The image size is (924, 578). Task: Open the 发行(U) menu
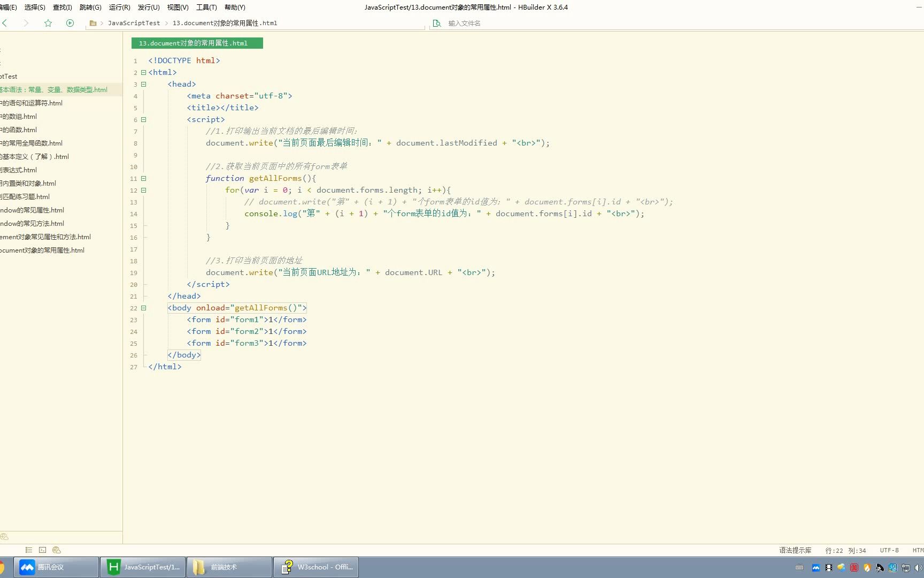pyautogui.click(x=149, y=7)
